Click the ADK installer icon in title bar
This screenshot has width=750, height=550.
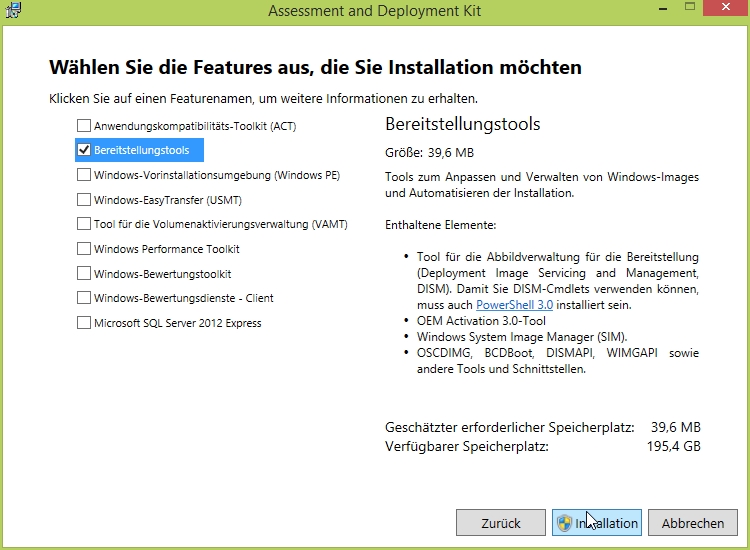pos(13,10)
